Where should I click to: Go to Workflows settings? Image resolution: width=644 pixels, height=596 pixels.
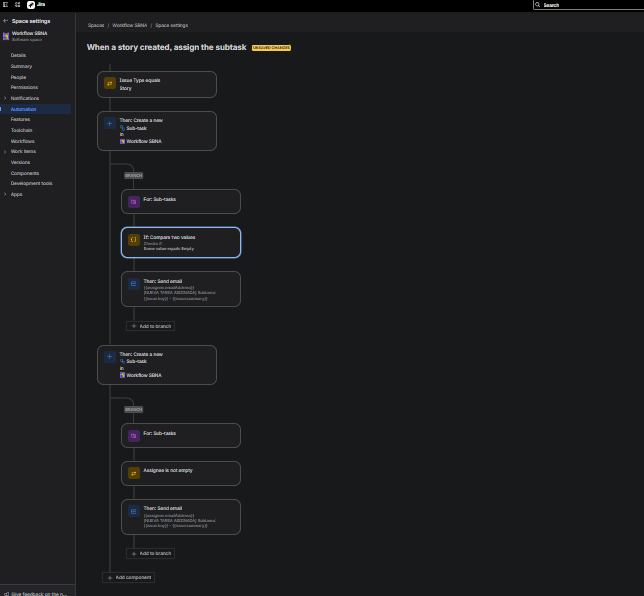click(x=23, y=141)
